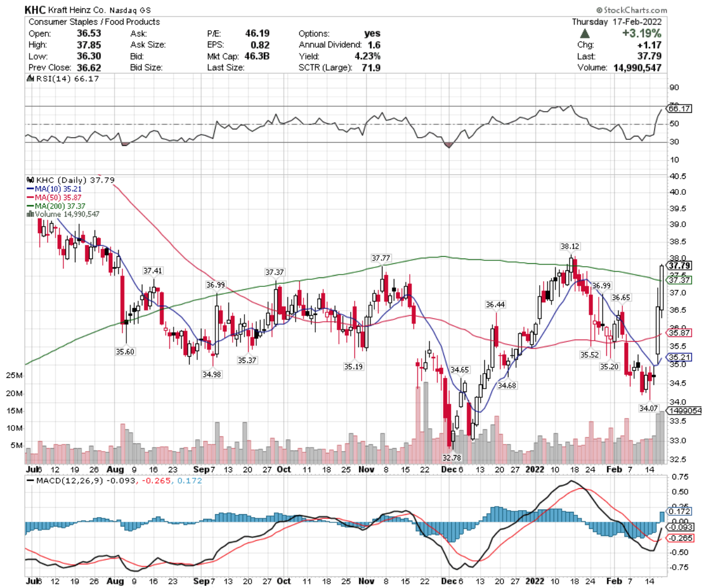This screenshot has width=705, height=588.
Task: Click the Last value 37.79 in header
Action: (x=649, y=56)
